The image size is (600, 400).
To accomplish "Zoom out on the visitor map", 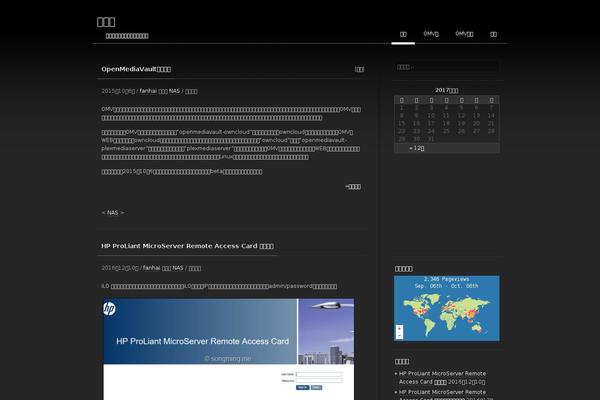I will point(399,335).
